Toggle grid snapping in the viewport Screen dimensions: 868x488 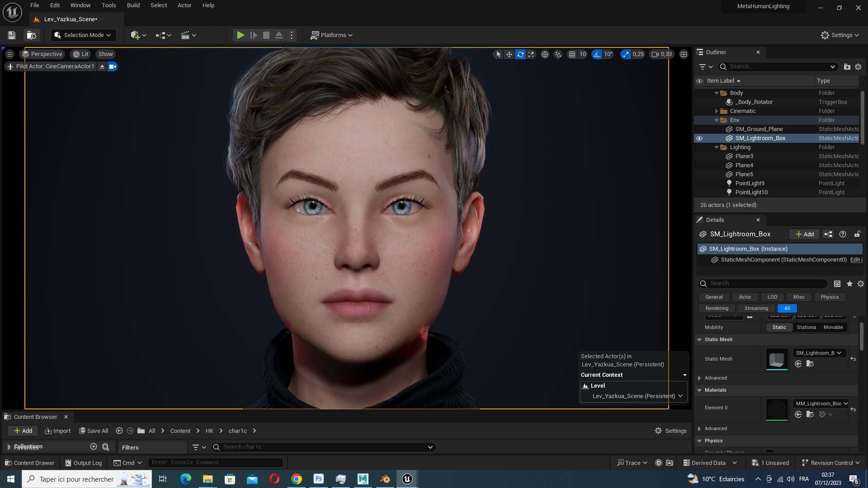[x=572, y=54]
